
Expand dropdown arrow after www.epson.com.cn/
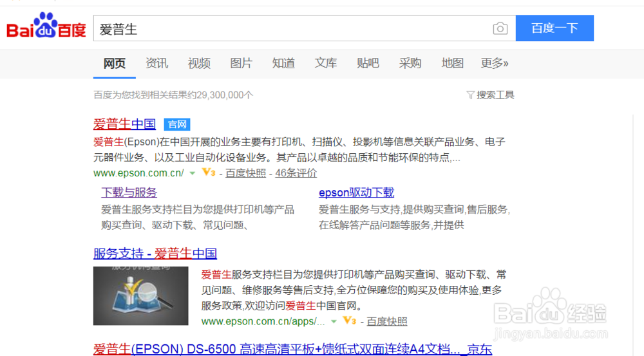[x=192, y=173]
